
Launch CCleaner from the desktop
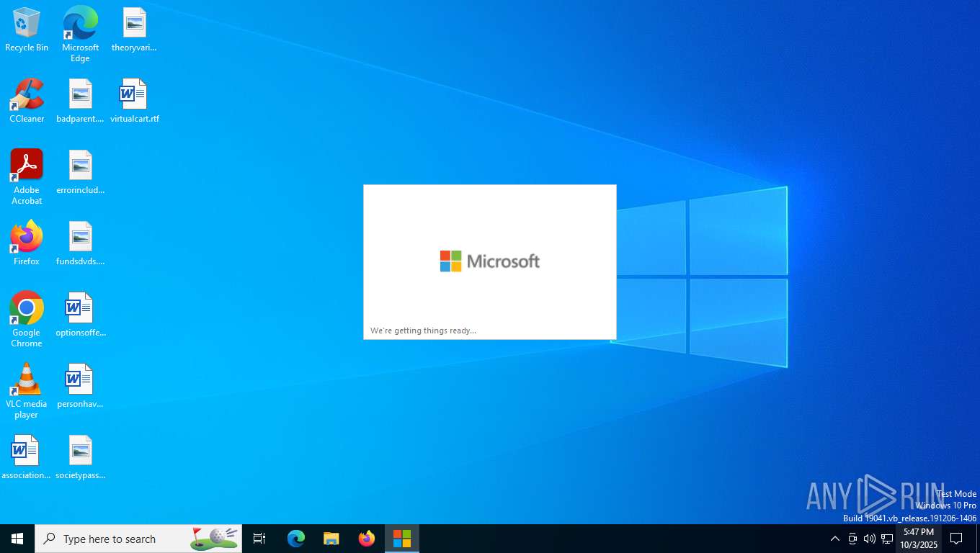click(27, 102)
